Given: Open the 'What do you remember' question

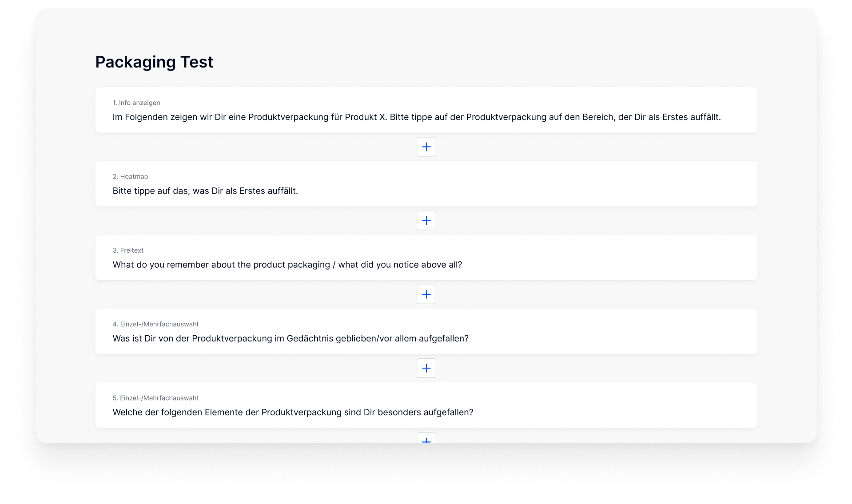Looking at the screenshot, I should (x=287, y=265).
